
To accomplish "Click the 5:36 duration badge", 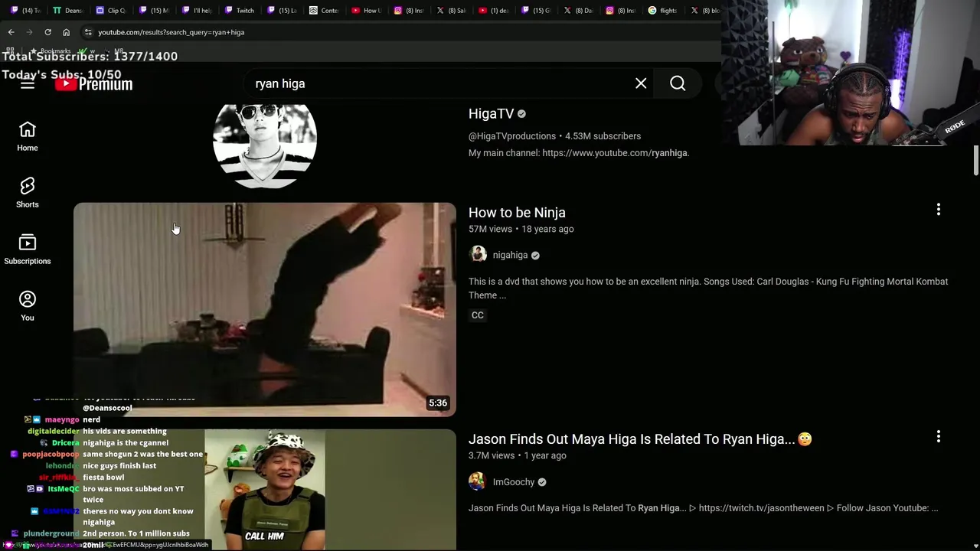I will (x=438, y=403).
